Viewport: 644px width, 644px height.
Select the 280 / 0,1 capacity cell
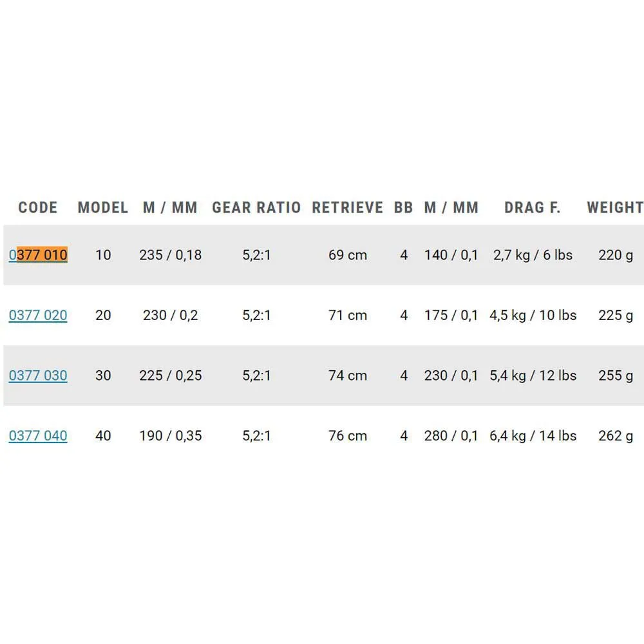tap(451, 436)
